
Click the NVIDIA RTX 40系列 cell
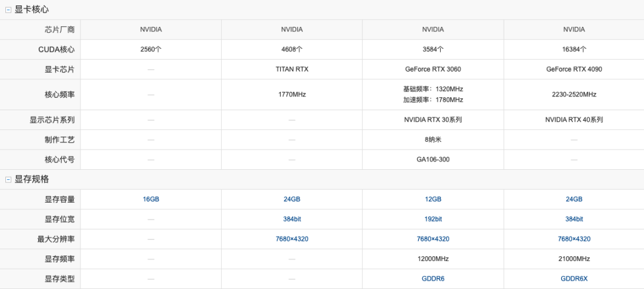click(574, 120)
